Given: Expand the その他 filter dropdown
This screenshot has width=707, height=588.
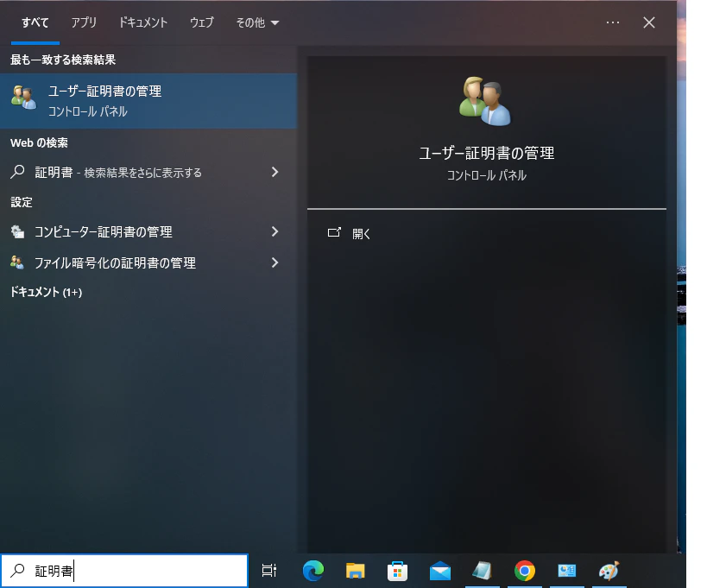Looking at the screenshot, I should coord(256,23).
